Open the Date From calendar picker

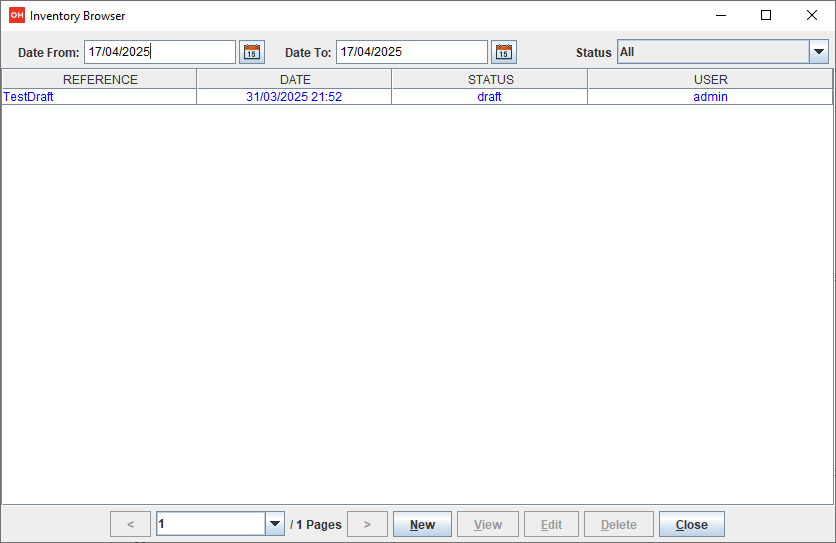tap(252, 52)
